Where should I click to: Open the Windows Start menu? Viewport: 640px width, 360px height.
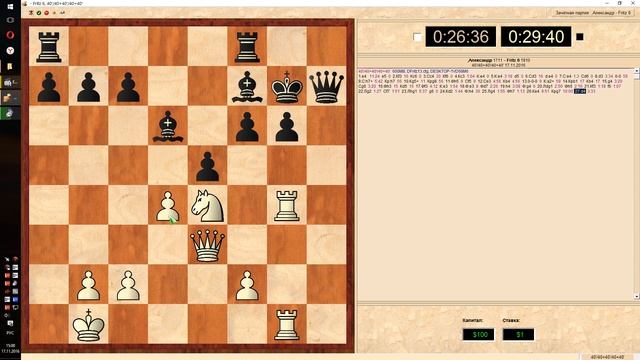(x=10, y=7)
